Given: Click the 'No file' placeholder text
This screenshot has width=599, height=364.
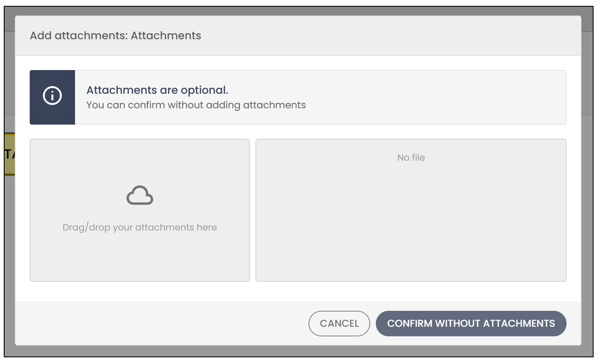Looking at the screenshot, I should [411, 158].
